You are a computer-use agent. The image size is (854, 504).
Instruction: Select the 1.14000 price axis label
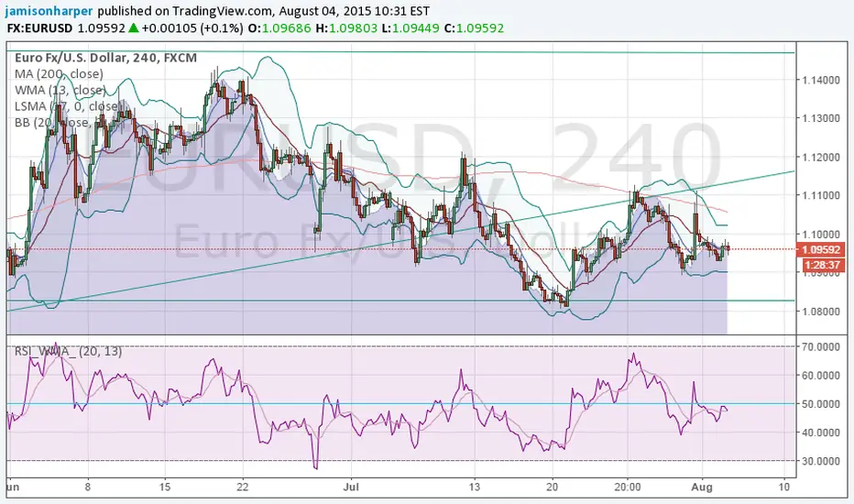coord(821,80)
